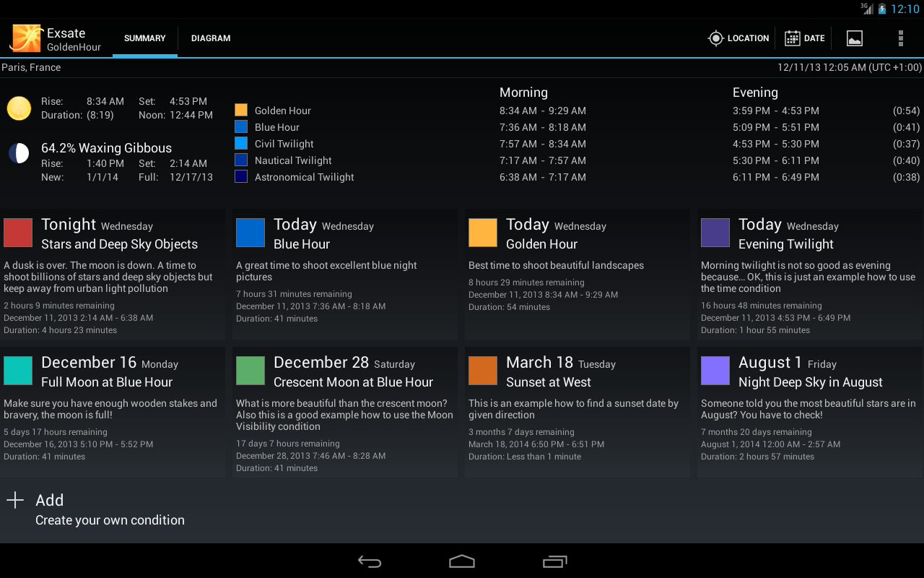Tap evening blue hour 5:09 PM - 5:51 PM
This screenshot has width=924, height=578.
[776, 127]
